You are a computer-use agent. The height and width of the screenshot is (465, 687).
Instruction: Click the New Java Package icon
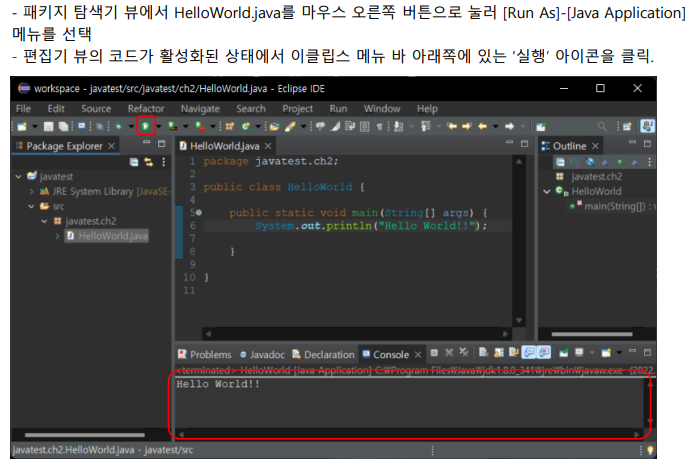pyautogui.click(x=230, y=127)
